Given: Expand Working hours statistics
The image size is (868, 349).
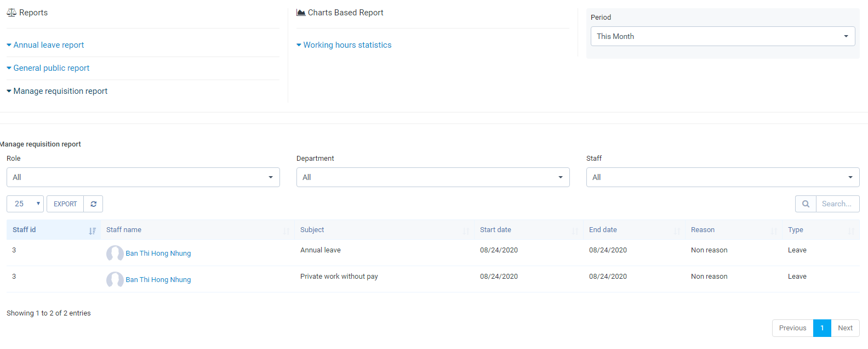Looking at the screenshot, I should (x=344, y=45).
